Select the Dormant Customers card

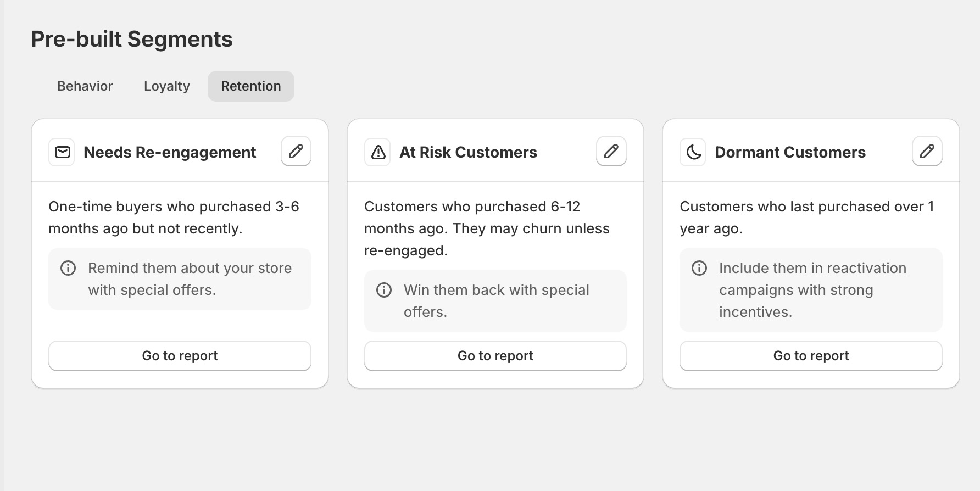pos(810,217)
